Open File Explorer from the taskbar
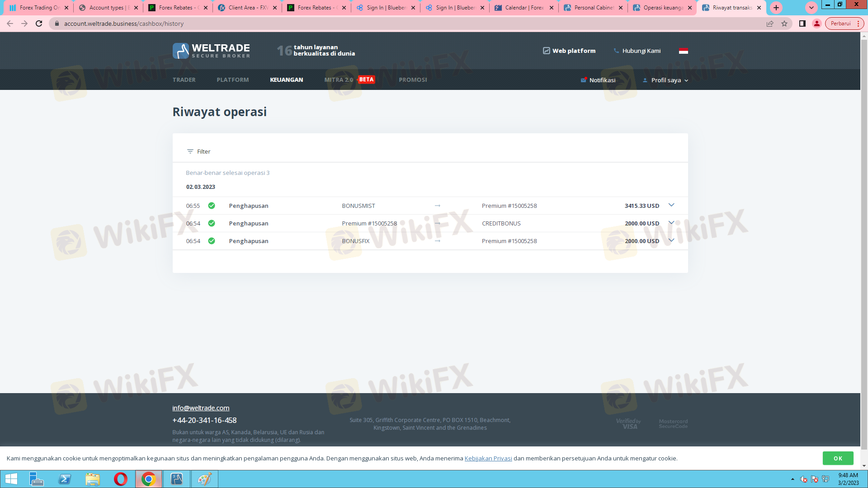Image resolution: width=868 pixels, height=488 pixels. [93, 479]
